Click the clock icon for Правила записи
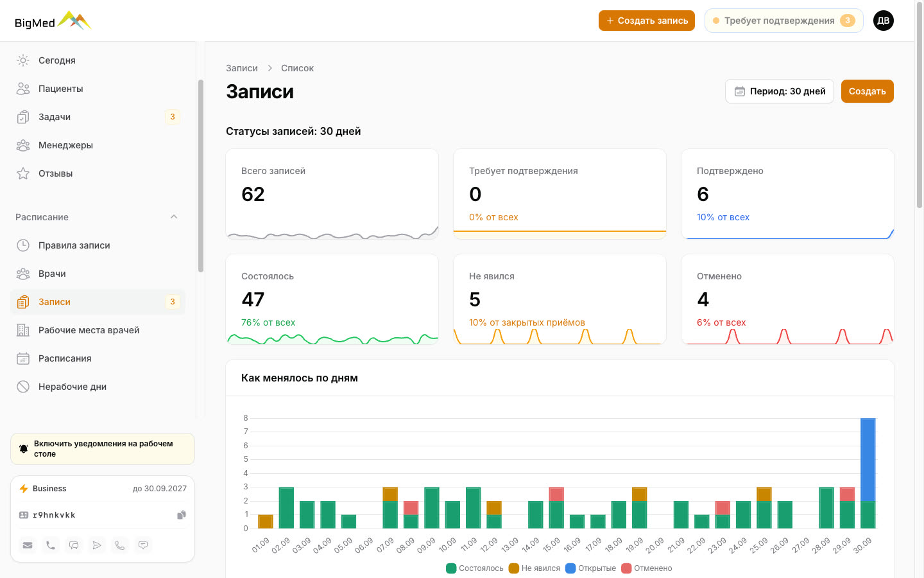This screenshot has height=578, width=924. pyautogui.click(x=23, y=245)
